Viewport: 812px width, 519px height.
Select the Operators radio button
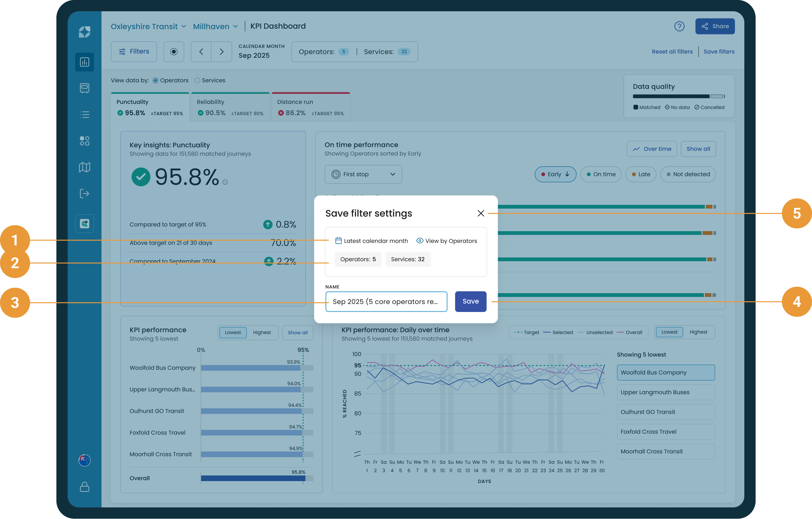click(x=155, y=80)
